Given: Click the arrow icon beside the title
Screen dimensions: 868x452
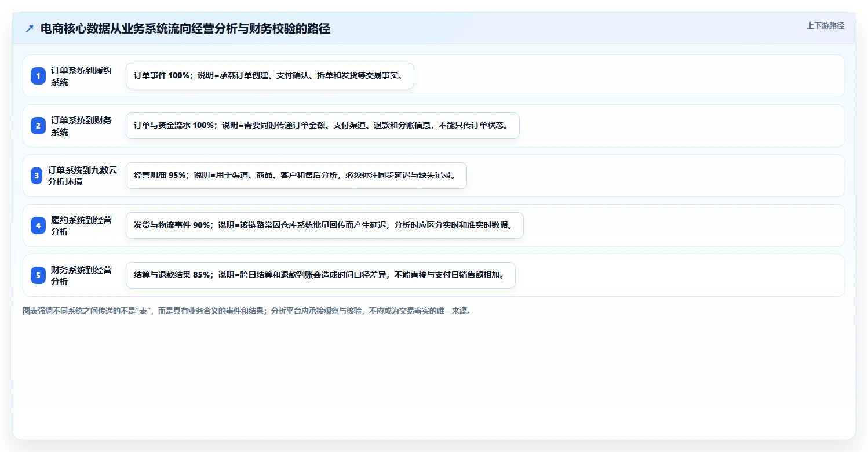Looking at the screenshot, I should 30,29.
